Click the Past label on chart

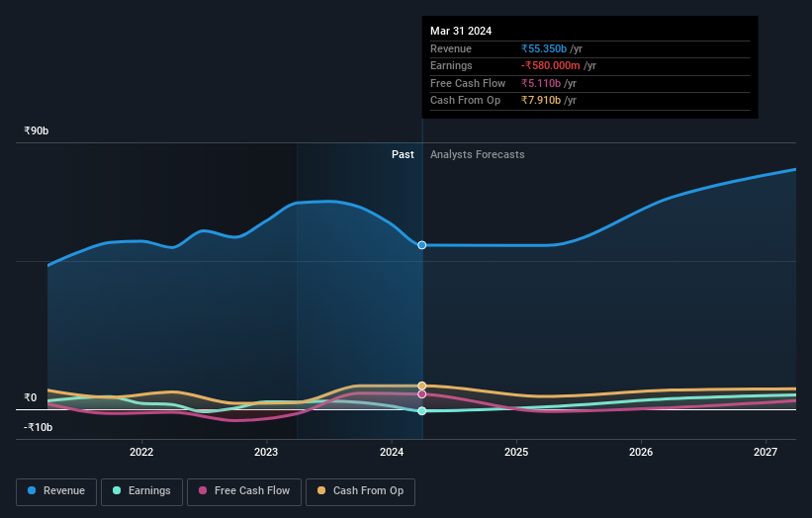point(403,155)
